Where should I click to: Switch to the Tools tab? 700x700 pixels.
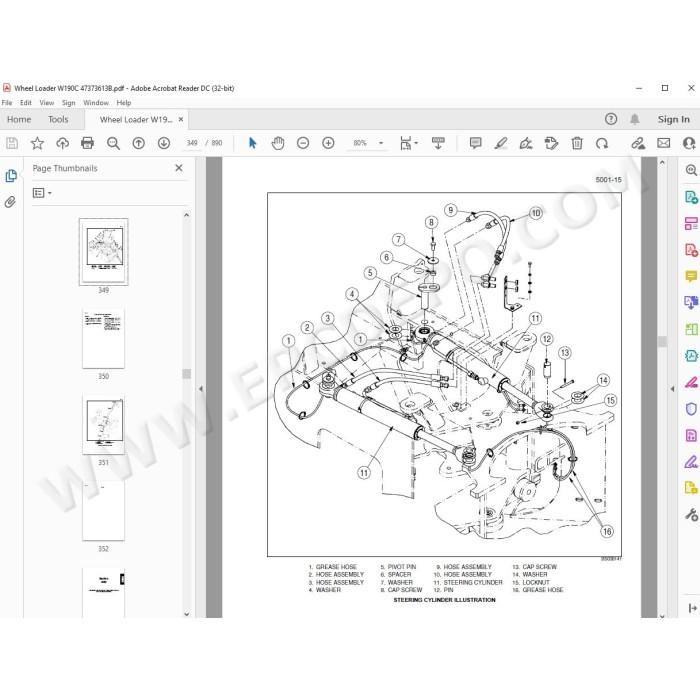58,120
